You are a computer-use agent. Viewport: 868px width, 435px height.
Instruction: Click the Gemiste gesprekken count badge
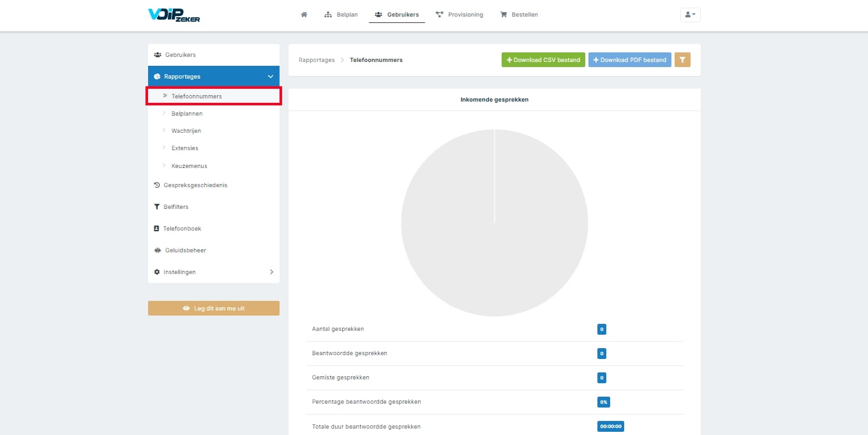[601, 378]
